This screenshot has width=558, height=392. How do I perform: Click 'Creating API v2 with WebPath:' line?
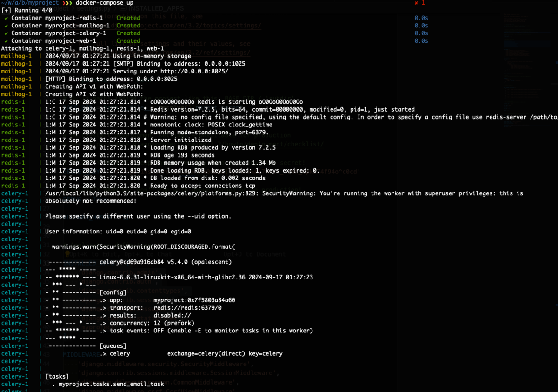pyautogui.click(x=94, y=94)
